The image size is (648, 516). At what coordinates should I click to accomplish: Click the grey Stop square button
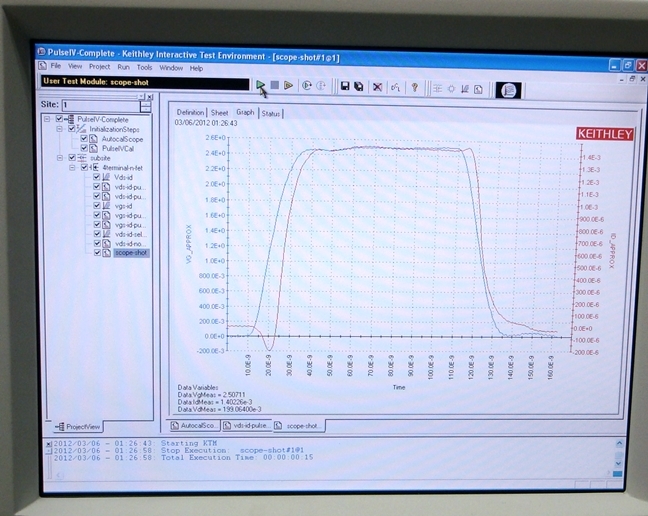(x=274, y=85)
